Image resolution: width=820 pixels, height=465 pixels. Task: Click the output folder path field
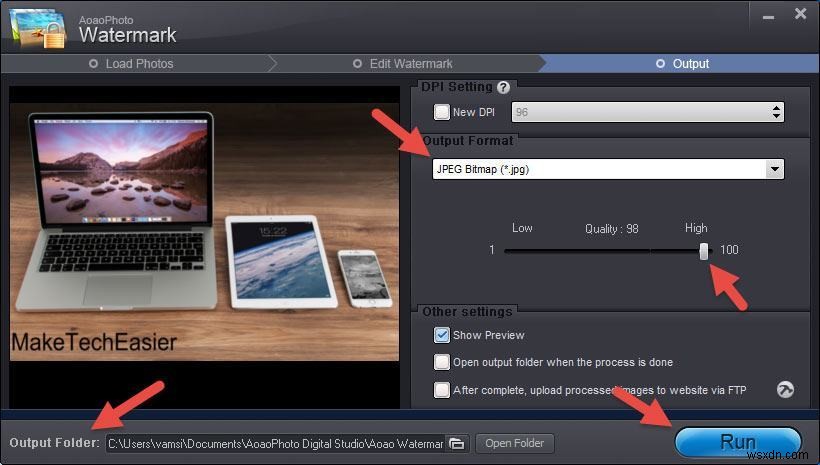tap(276, 444)
